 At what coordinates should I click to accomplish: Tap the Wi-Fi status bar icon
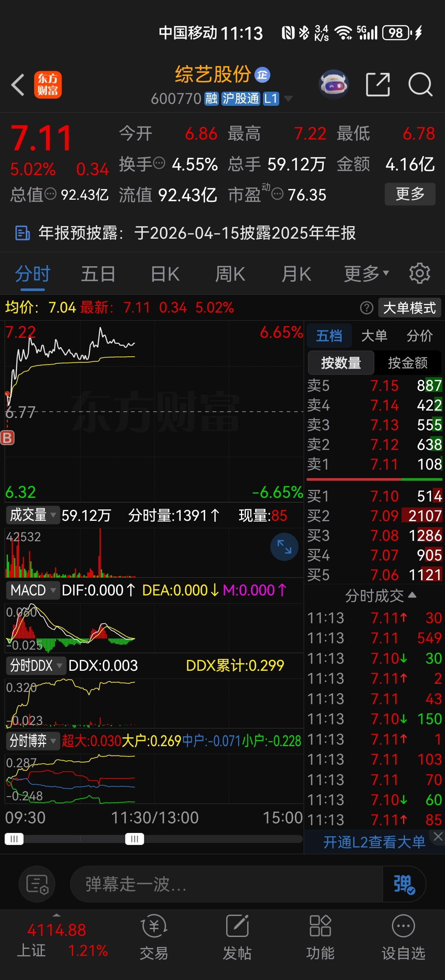(343, 33)
